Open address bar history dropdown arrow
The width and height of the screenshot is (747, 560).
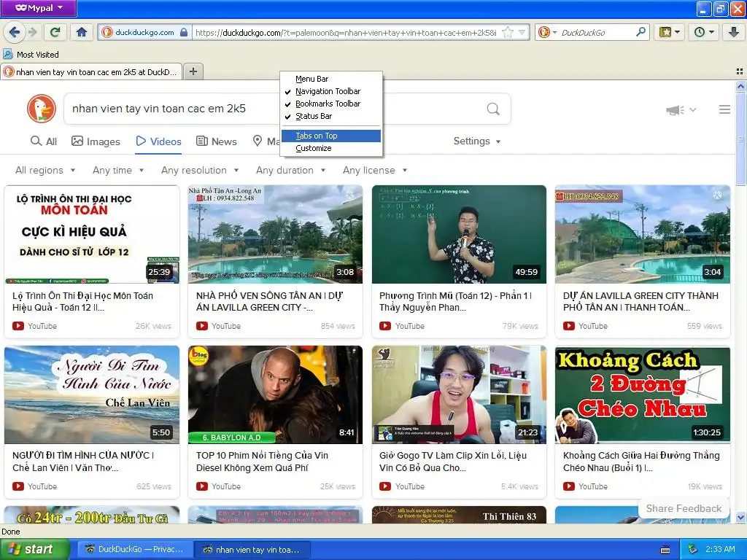(522, 32)
